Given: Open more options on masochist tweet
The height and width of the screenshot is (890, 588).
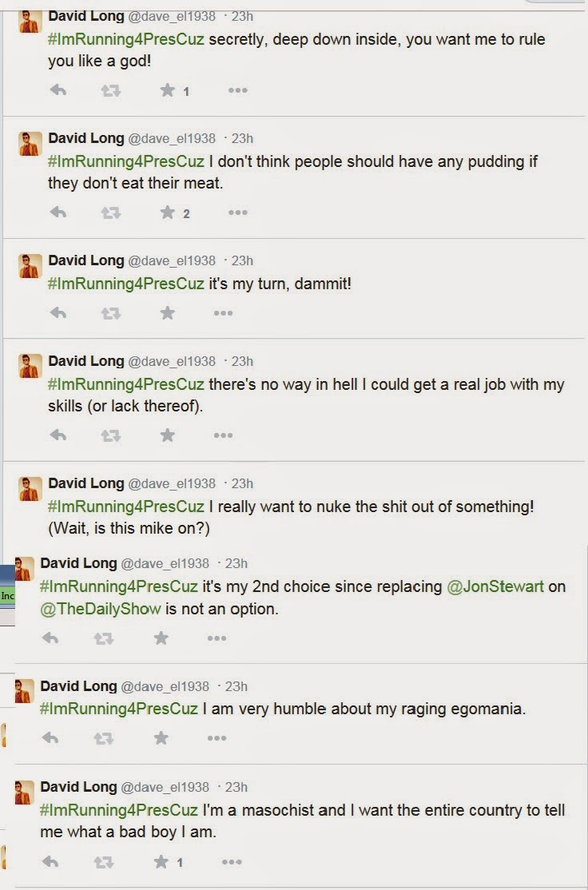Looking at the screenshot, I should [231, 862].
